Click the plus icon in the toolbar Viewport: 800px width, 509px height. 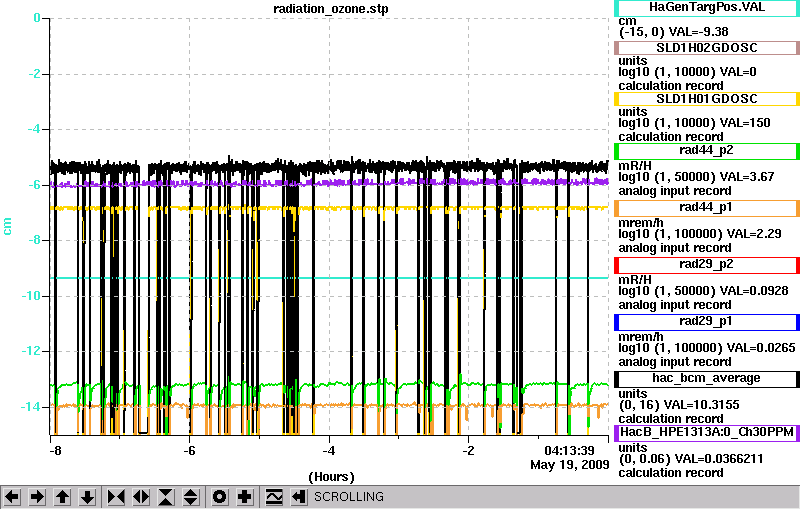(245, 496)
